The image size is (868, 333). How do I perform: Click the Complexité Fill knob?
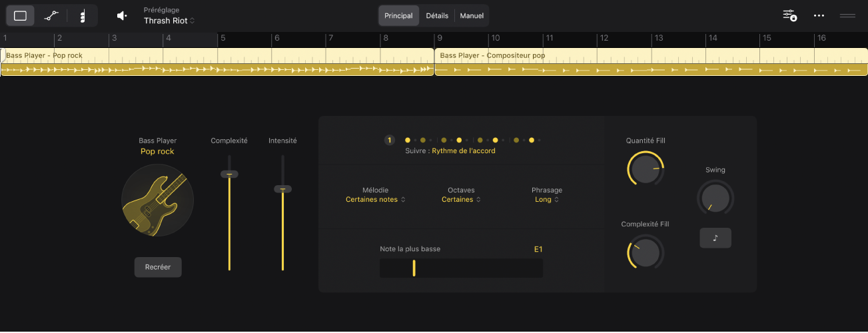point(646,252)
